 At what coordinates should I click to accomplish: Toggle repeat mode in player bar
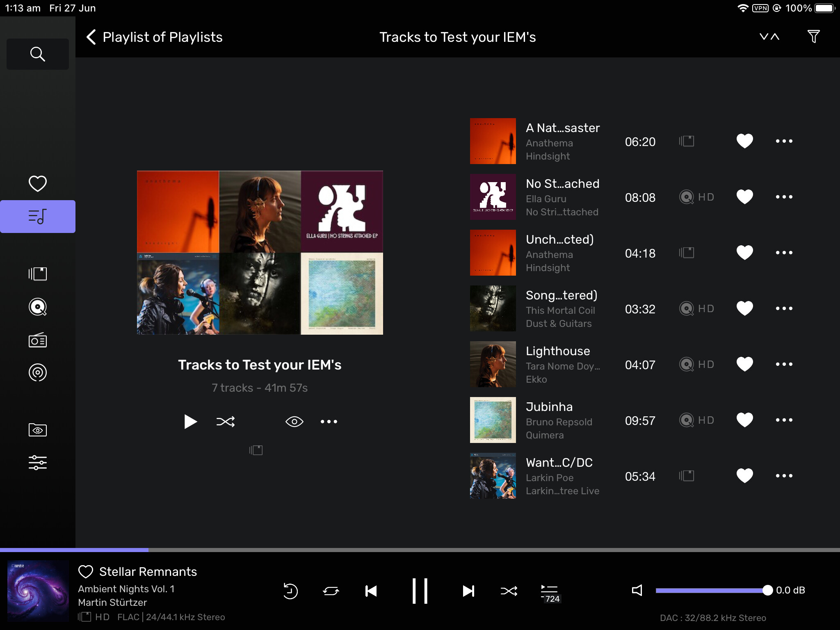tap(331, 591)
